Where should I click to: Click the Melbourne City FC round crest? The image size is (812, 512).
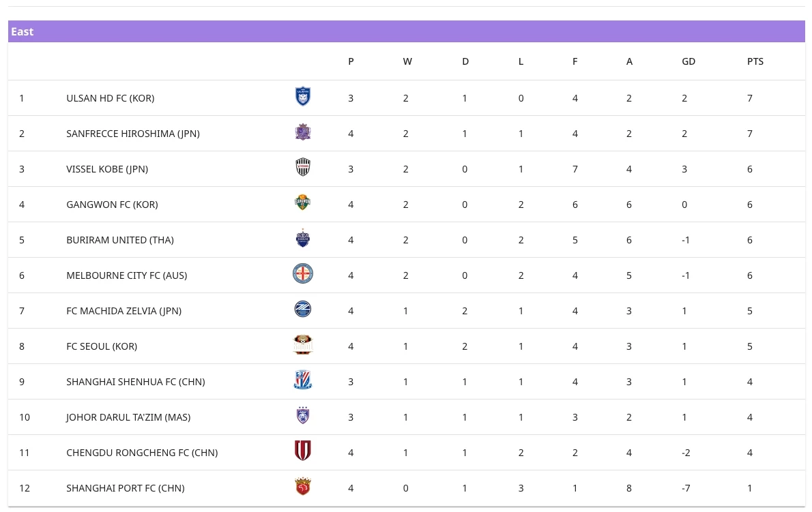pos(302,274)
